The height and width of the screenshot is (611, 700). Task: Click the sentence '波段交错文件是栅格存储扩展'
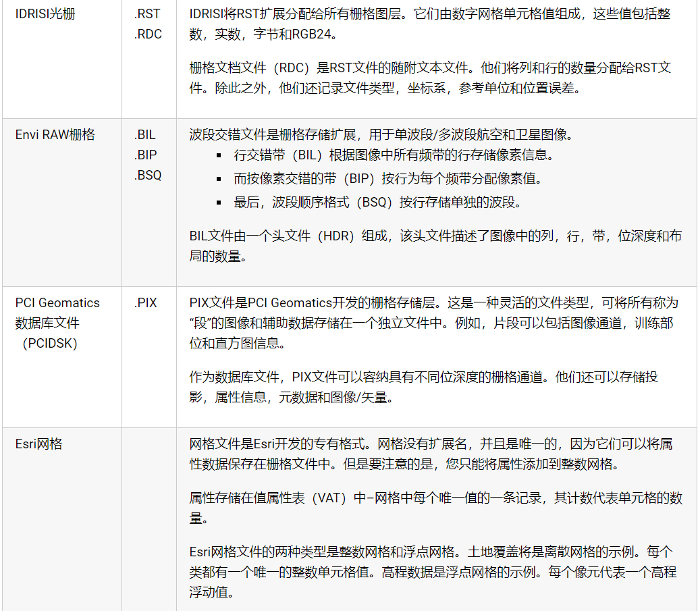click(x=381, y=134)
